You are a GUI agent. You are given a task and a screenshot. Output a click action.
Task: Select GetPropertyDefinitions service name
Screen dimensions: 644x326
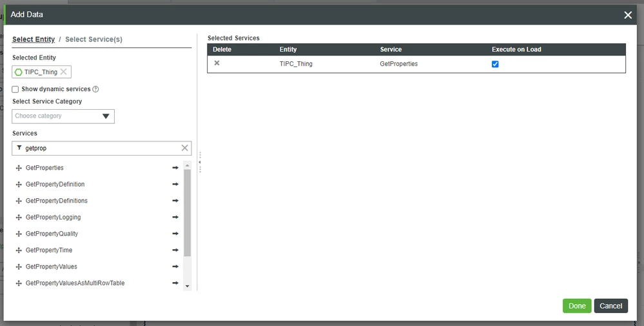[x=57, y=201]
